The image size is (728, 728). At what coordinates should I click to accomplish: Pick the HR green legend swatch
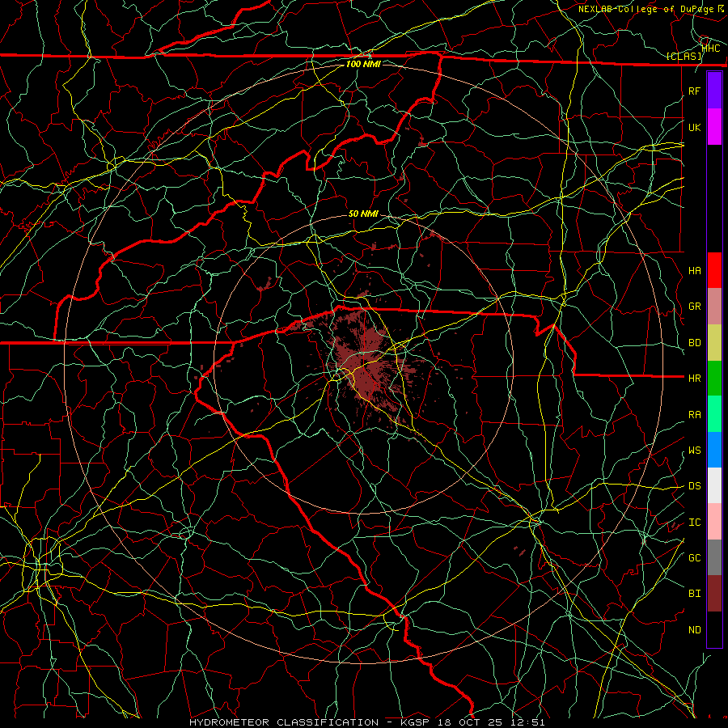(x=714, y=379)
